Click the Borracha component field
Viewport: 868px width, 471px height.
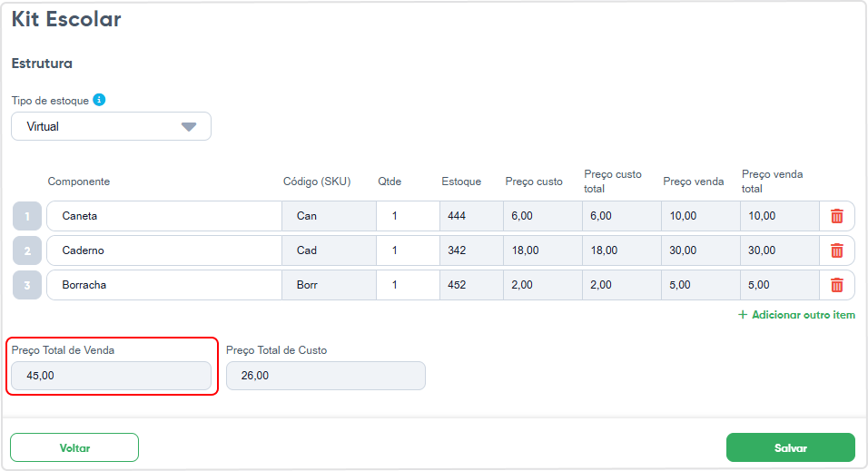(164, 284)
